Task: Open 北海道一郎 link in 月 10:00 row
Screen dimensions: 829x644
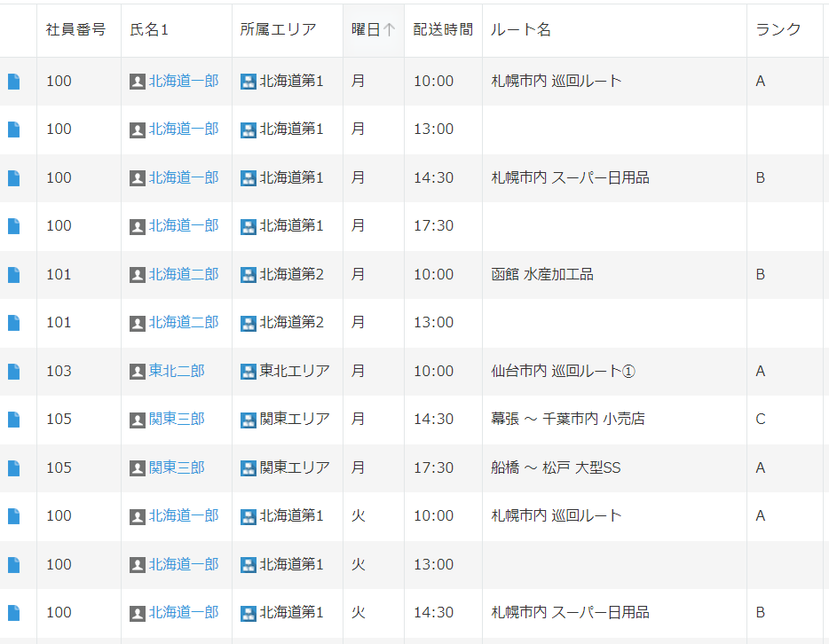Action: (x=184, y=81)
